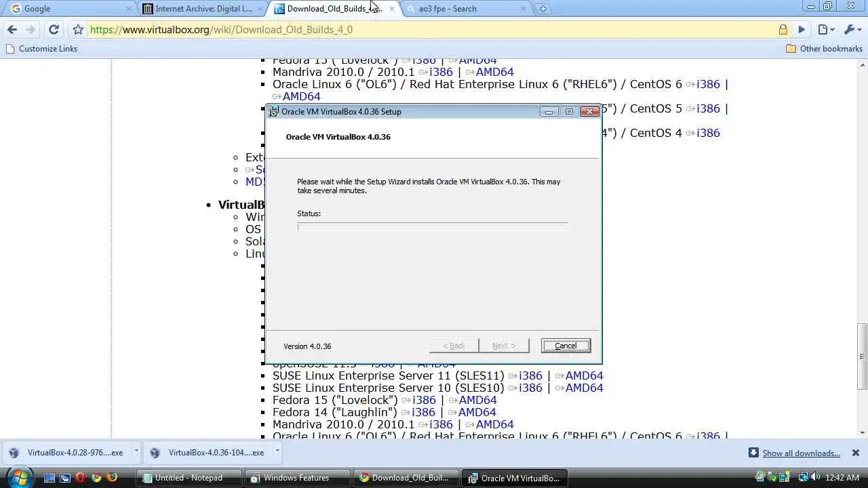Close the ao3 fpe Search tab

(x=524, y=9)
